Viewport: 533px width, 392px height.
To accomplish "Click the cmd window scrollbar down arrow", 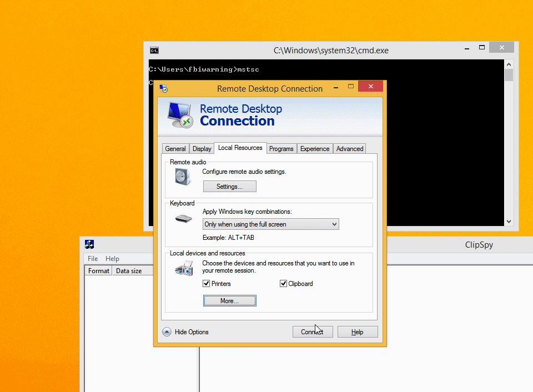I will coord(509,222).
